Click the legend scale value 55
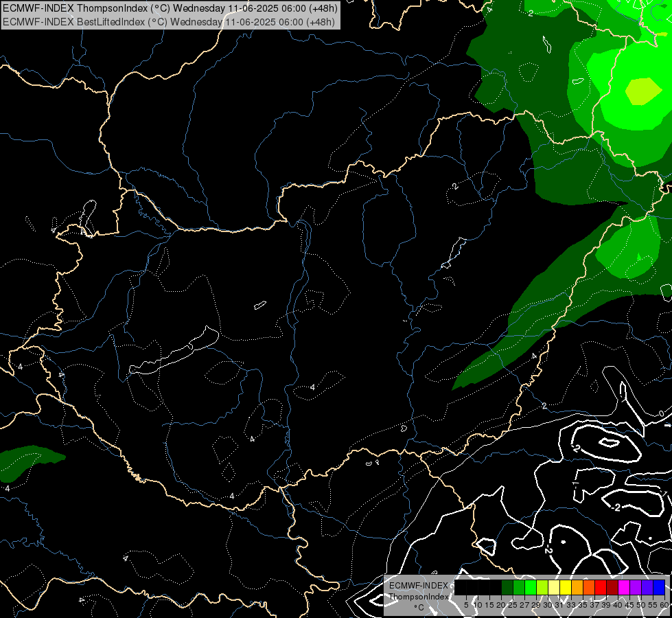This screenshot has width=672, height=618. point(653,605)
